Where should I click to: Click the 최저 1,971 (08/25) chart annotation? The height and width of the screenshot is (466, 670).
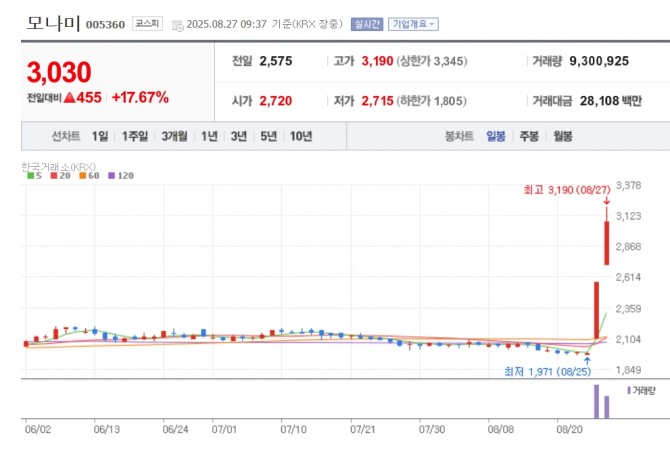tap(547, 372)
